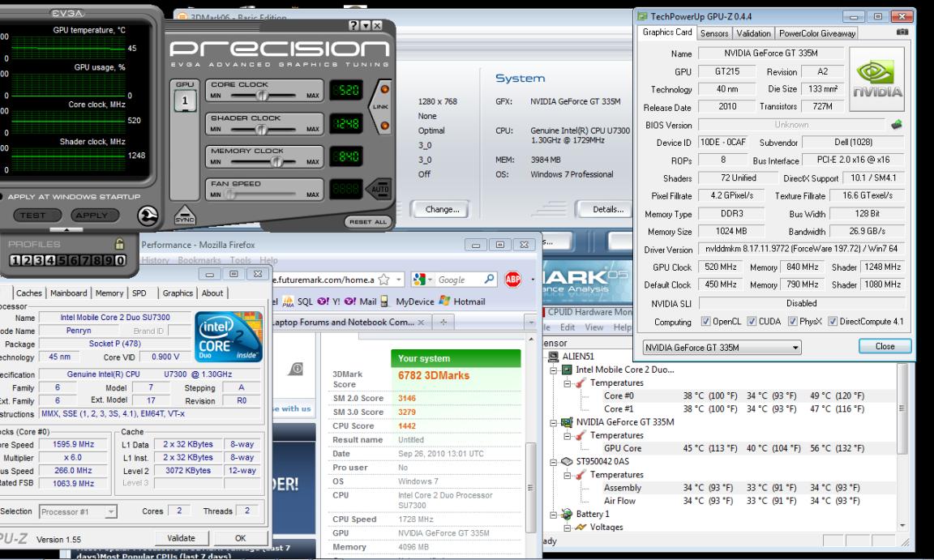Click the Voltages icon in HWMonitor
934x560 pixels.
(x=581, y=528)
